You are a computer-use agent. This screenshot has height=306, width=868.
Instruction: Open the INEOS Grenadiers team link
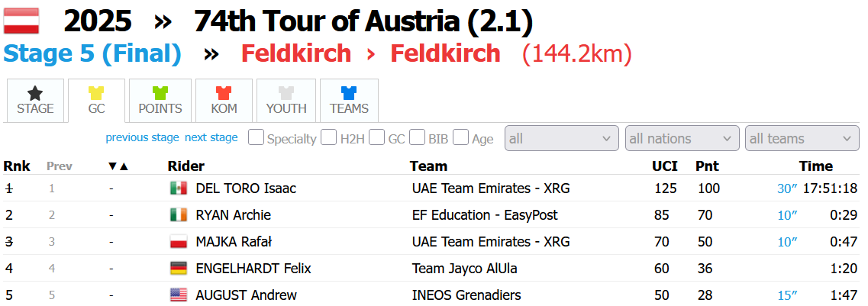pos(466,295)
